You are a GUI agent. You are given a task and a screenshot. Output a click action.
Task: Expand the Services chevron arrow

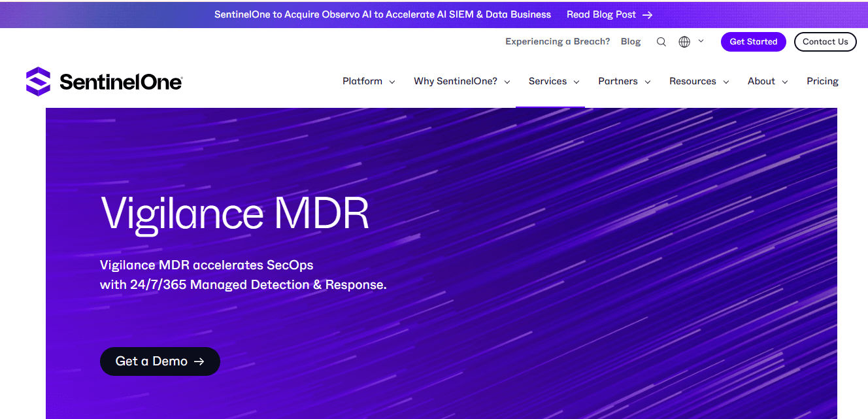tap(576, 82)
